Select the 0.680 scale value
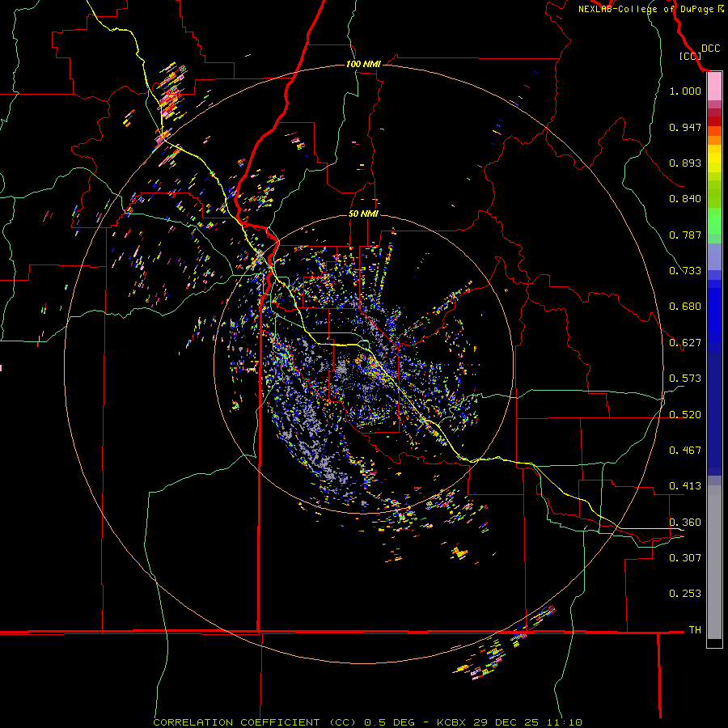The image size is (728, 728). tap(685, 307)
